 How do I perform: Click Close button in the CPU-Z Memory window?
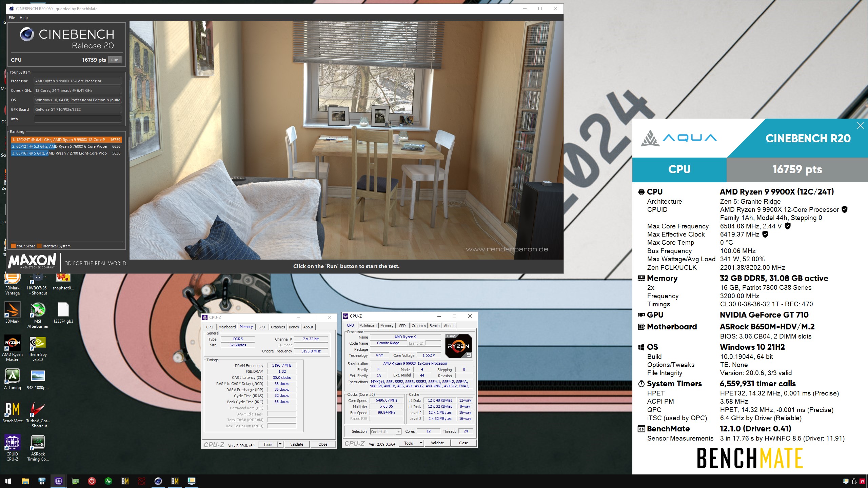[323, 444]
